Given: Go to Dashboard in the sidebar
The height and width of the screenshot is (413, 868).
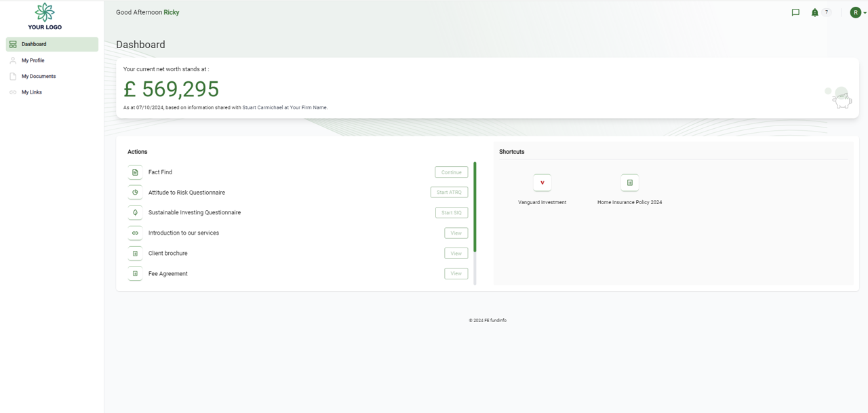Looking at the screenshot, I should click(x=52, y=44).
